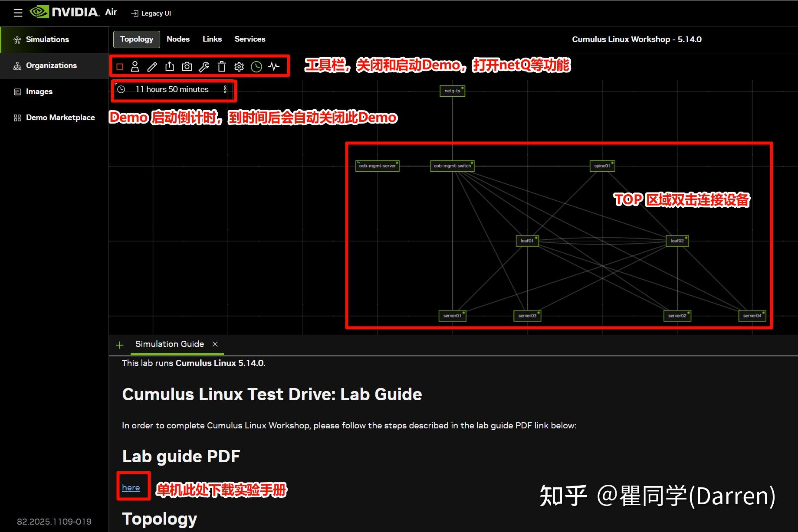Open the hamburger menu at top left
Screen dimensions: 798x532
tap(17, 13)
